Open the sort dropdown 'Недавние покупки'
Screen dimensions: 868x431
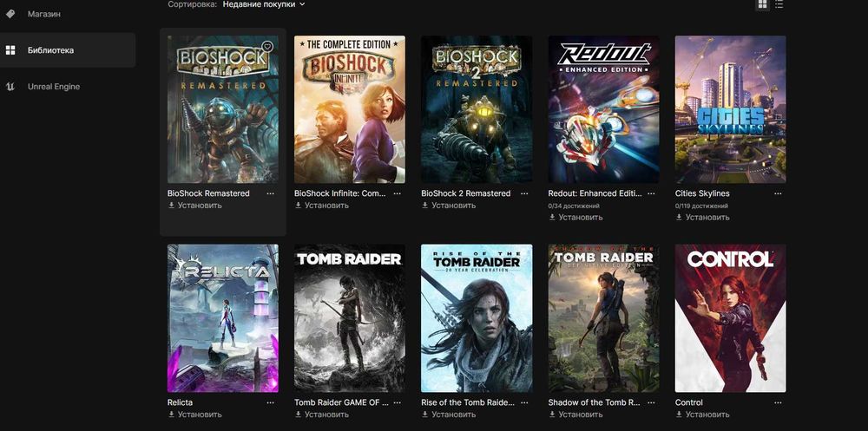click(x=264, y=4)
